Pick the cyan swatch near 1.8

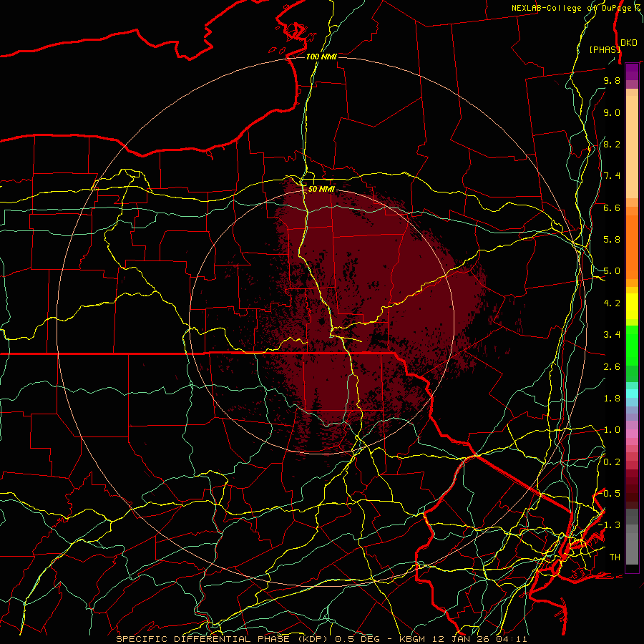[x=632, y=393]
